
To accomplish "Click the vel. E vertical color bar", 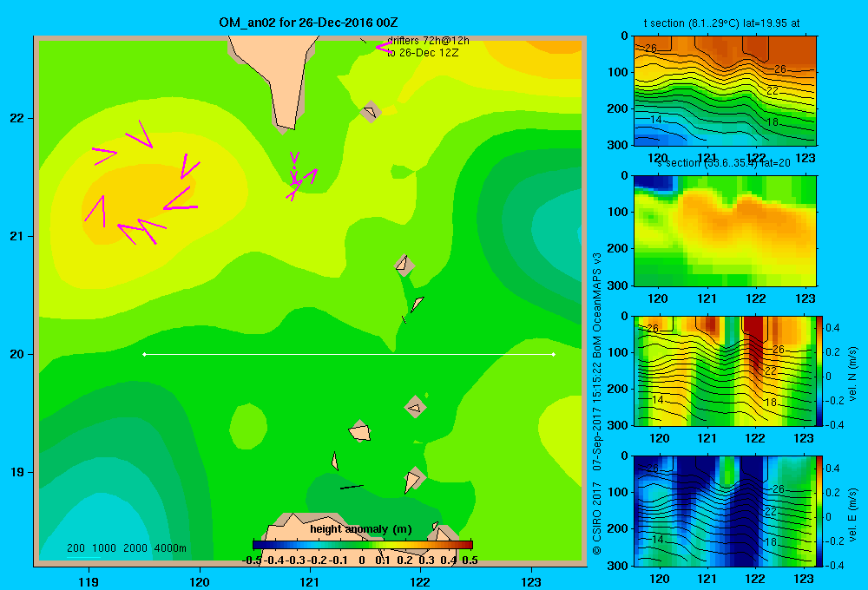I will tap(819, 511).
